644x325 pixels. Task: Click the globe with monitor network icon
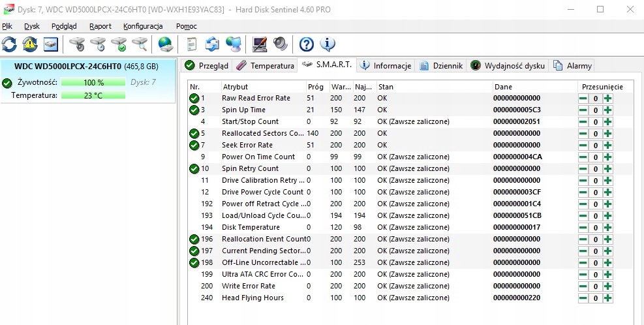tap(234, 44)
